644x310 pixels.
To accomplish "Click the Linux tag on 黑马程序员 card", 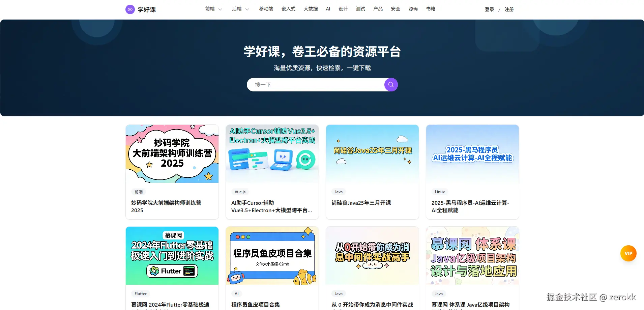I will tap(440, 192).
